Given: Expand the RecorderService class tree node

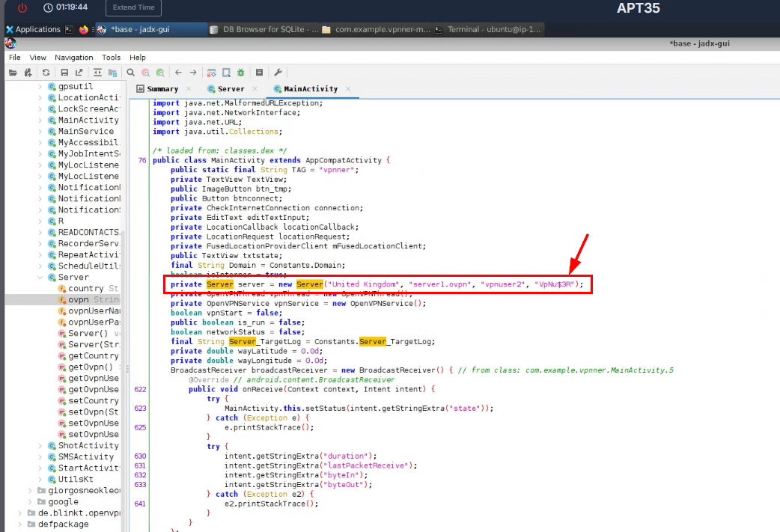Looking at the screenshot, I should click(40, 244).
